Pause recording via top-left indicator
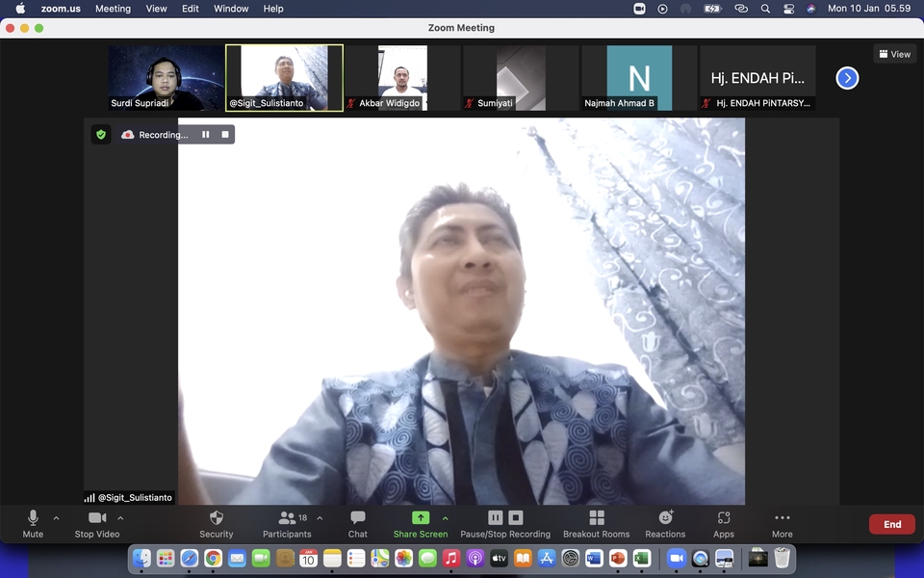The height and width of the screenshot is (578, 924). click(x=206, y=135)
